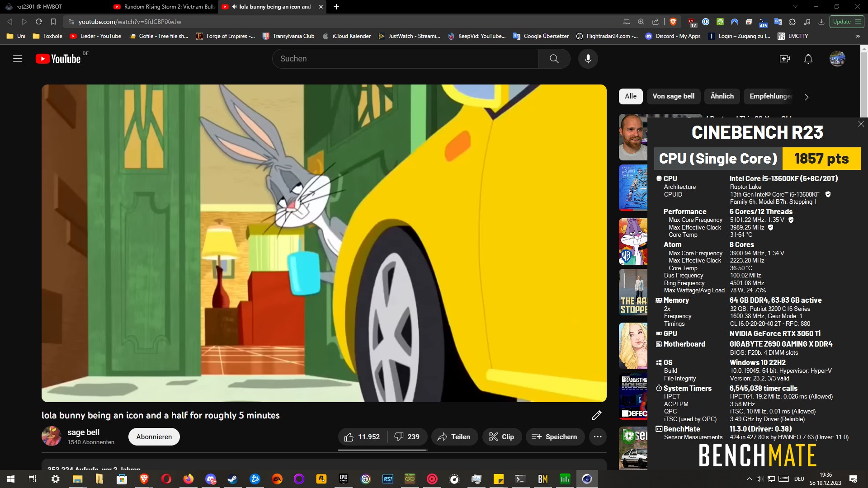
Task: Open the page zoom magnifier icon
Action: 641,22
